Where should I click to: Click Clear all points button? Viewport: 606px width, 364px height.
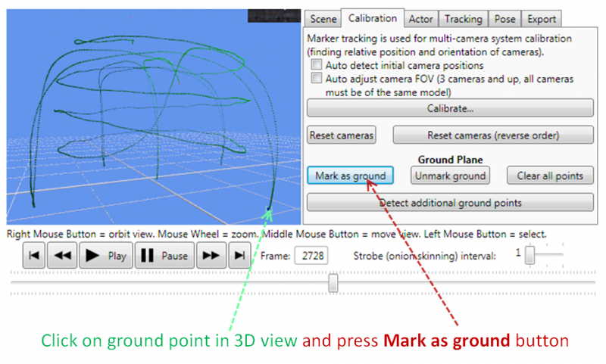click(x=550, y=176)
